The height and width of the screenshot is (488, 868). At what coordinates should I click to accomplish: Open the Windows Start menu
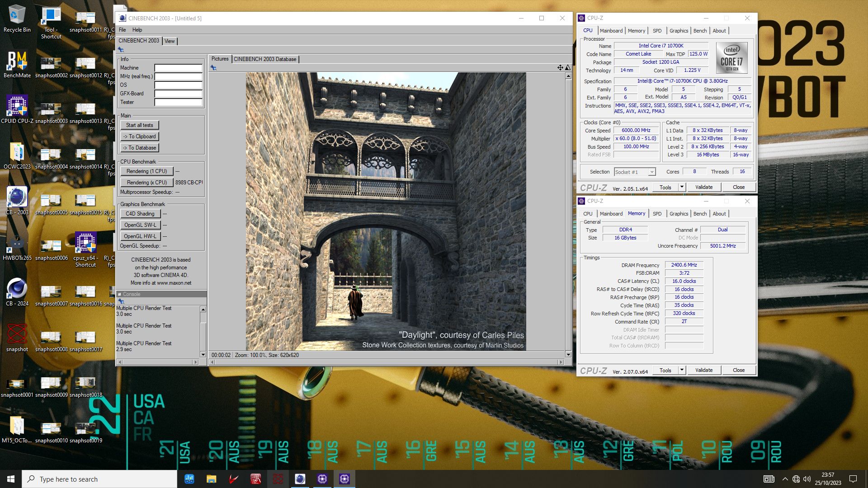11,479
